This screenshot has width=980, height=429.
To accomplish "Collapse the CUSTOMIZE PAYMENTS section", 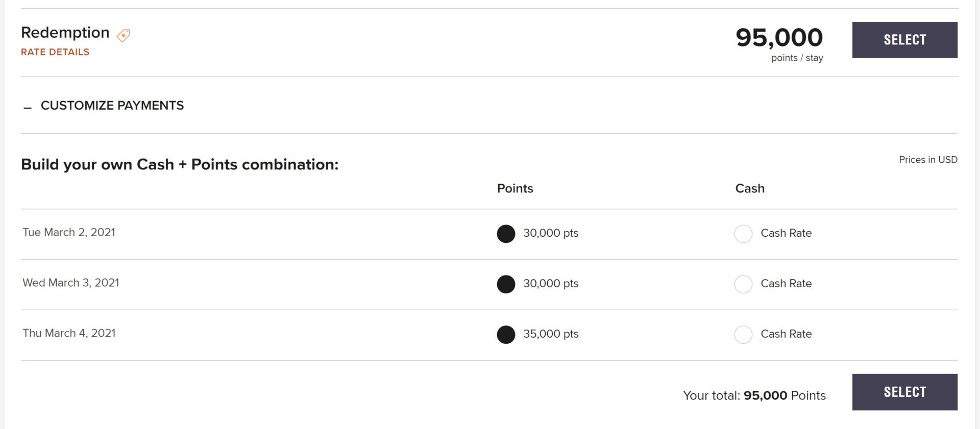I will click(x=112, y=106).
